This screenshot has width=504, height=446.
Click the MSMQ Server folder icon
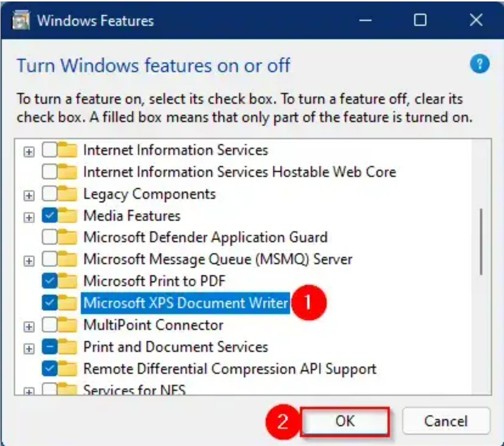(68, 259)
